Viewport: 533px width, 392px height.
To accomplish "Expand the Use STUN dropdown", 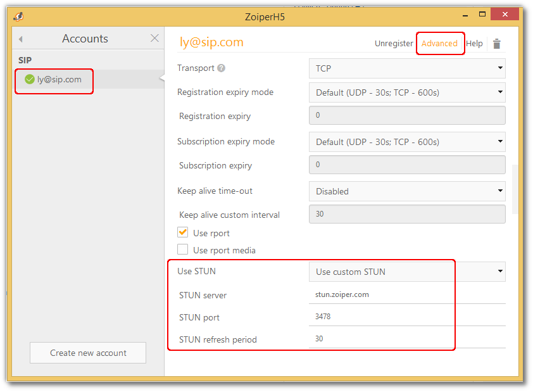I will click(x=406, y=272).
